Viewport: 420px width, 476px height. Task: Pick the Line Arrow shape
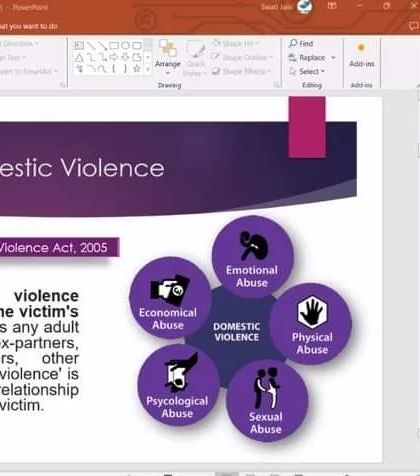[x=102, y=46]
